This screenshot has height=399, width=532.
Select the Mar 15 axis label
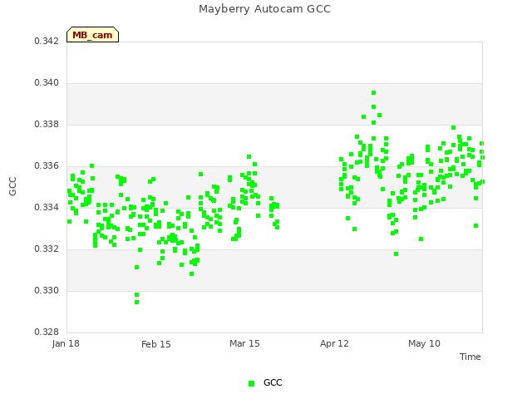[244, 343]
